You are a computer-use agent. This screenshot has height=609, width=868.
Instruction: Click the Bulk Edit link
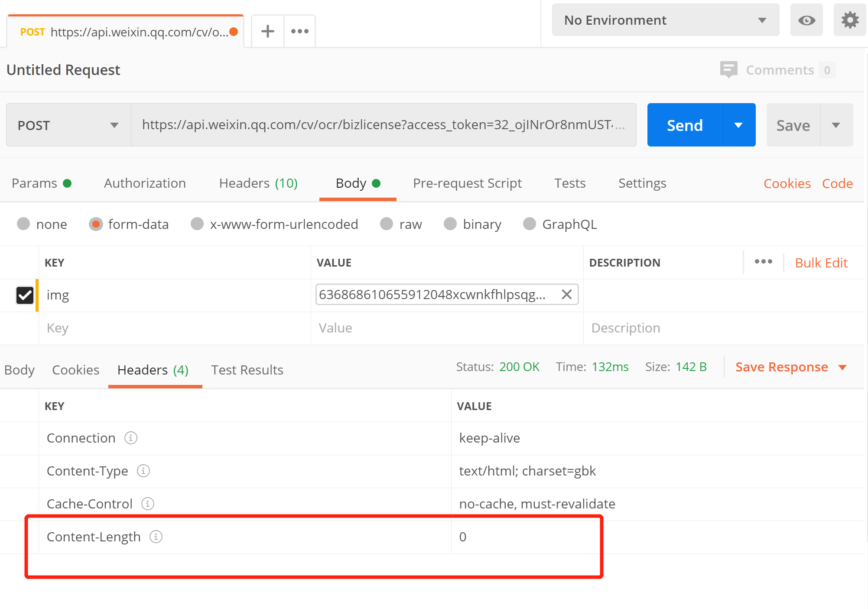tap(821, 263)
